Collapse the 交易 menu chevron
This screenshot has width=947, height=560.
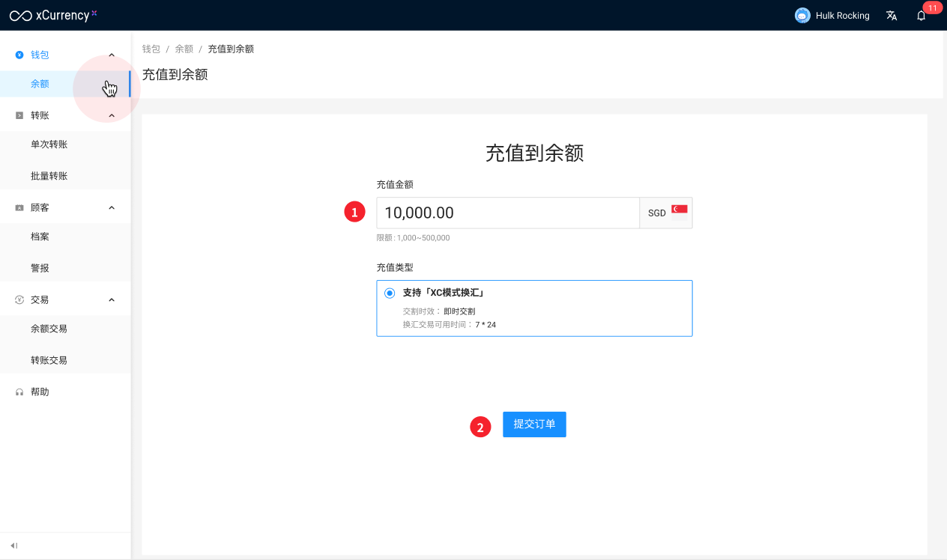(112, 299)
